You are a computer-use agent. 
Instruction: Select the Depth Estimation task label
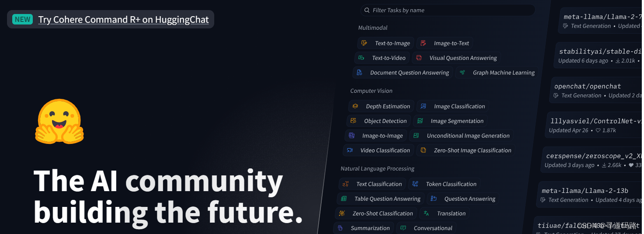click(x=388, y=106)
